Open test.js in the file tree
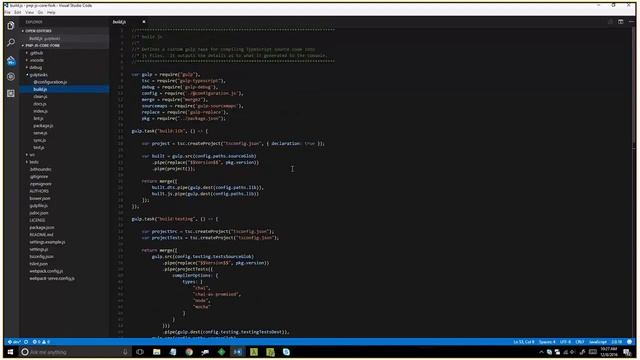The width and height of the screenshot is (640, 360). [39, 148]
